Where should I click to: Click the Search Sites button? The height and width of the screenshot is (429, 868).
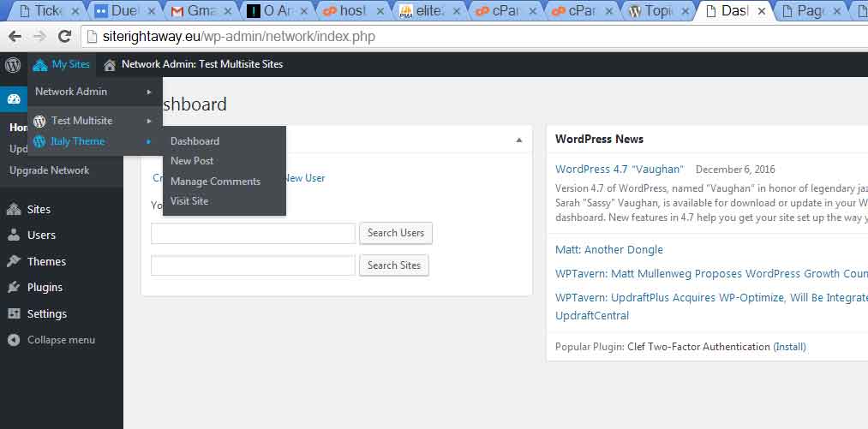[394, 265]
